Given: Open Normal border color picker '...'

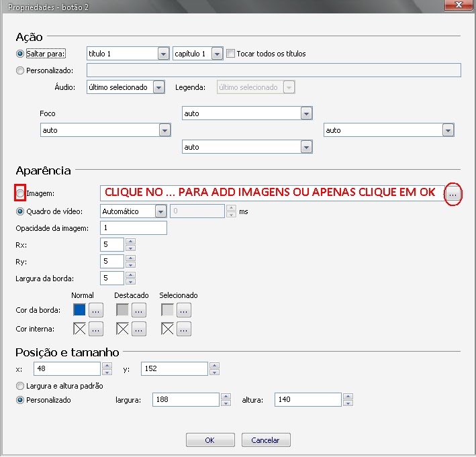Looking at the screenshot, I should pyautogui.click(x=95, y=310).
